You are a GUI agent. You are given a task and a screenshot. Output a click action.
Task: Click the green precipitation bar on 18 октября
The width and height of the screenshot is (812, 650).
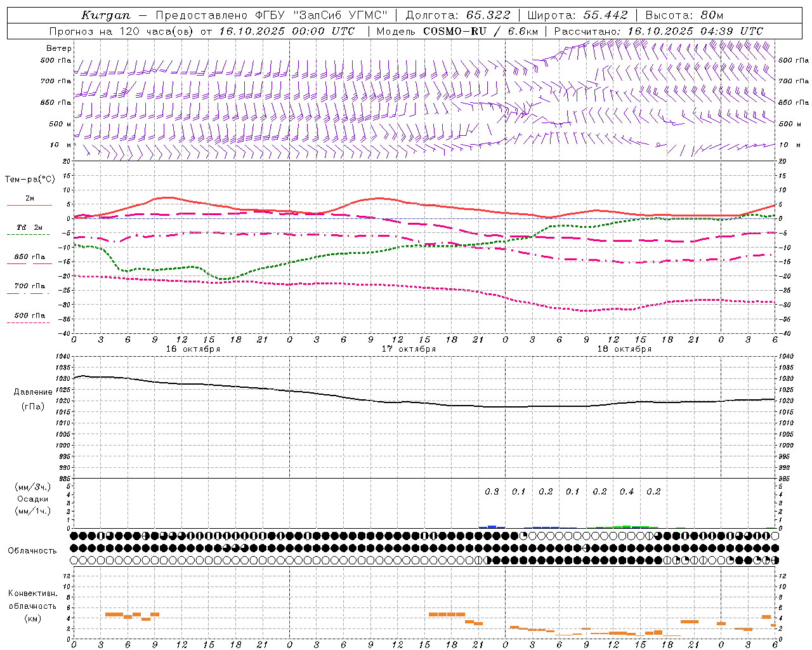tap(627, 527)
